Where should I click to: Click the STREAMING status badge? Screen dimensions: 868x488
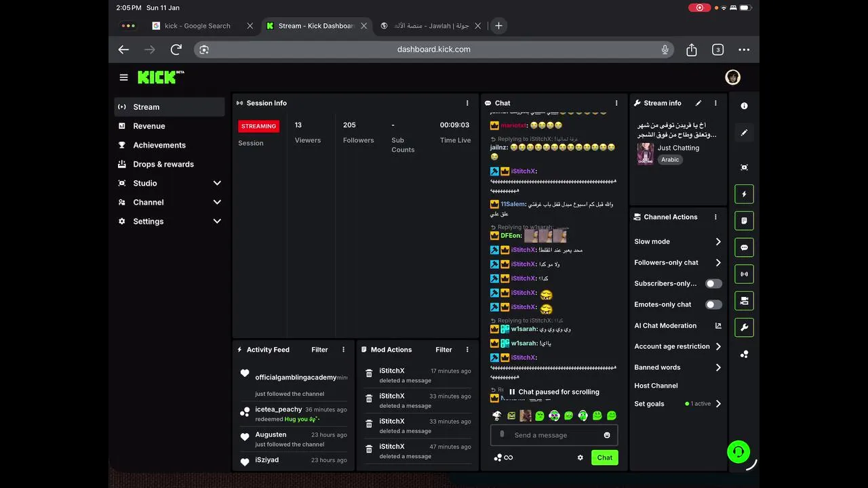[x=258, y=126]
